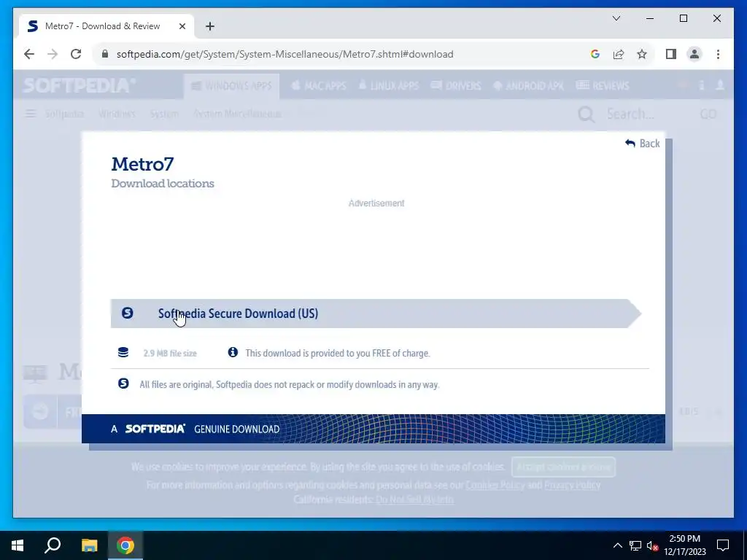Viewport: 747px width, 560px height.
Task: Click the System Miscellaneous breadcrumb
Action: (237, 114)
